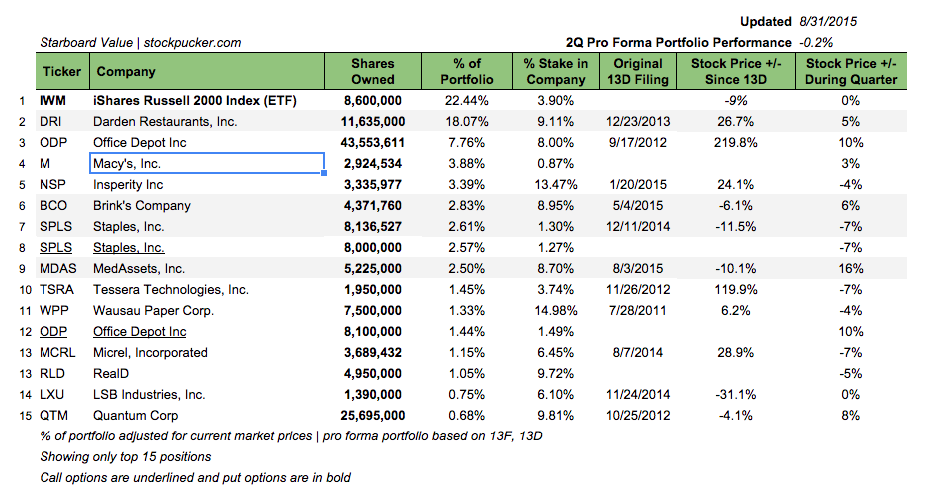Viewport: 927px width, 493px height.
Task: Select the 'MedAssets, Inc.' cell
Action: [x=139, y=268]
